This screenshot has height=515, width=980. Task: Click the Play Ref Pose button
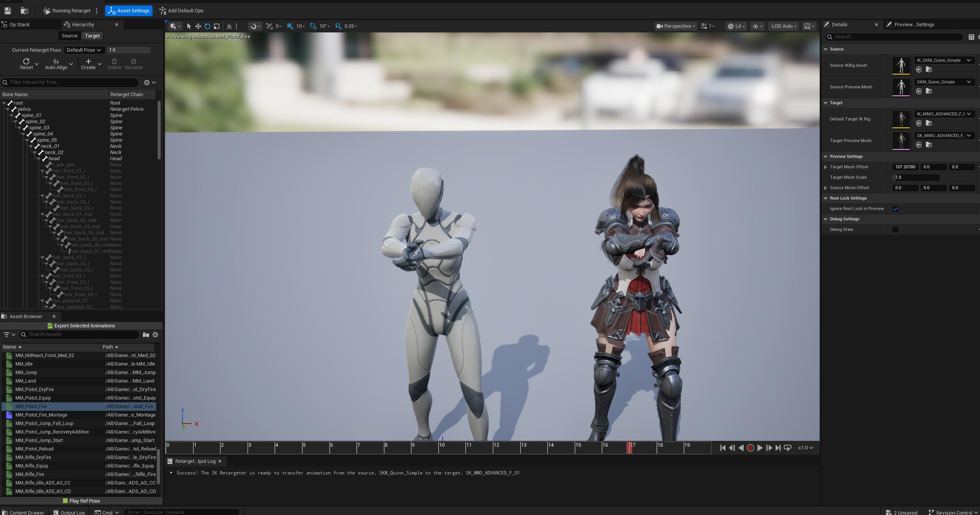point(81,501)
